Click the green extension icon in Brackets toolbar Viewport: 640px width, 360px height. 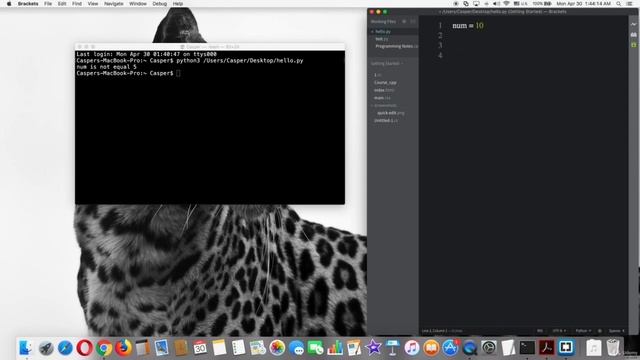pyautogui.click(x=633, y=44)
